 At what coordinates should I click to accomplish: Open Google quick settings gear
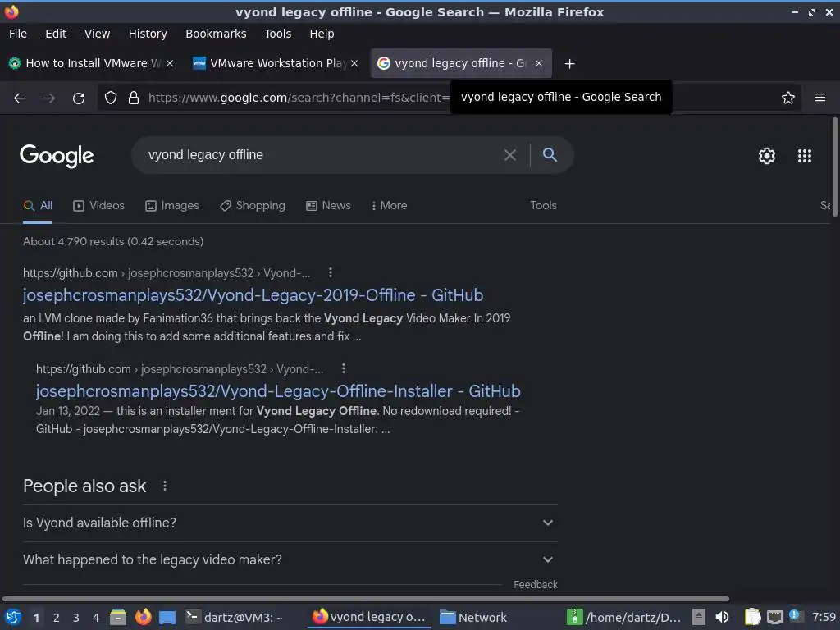point(767,156)
